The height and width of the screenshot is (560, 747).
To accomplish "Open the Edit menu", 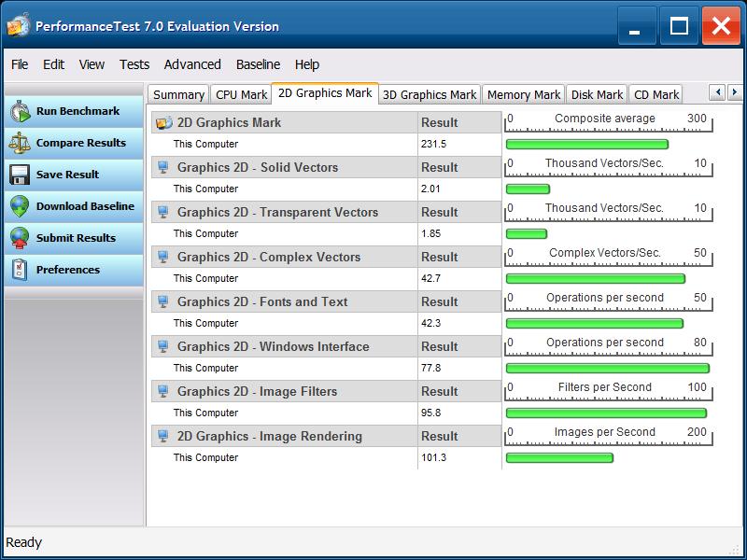I will (x=53, y=64).
